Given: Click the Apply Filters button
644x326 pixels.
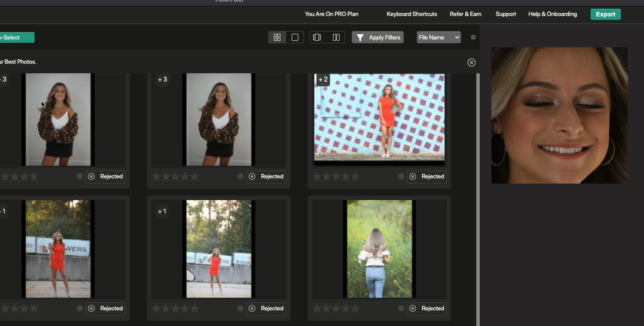Looking at the screenshot, I should [378, 37].
